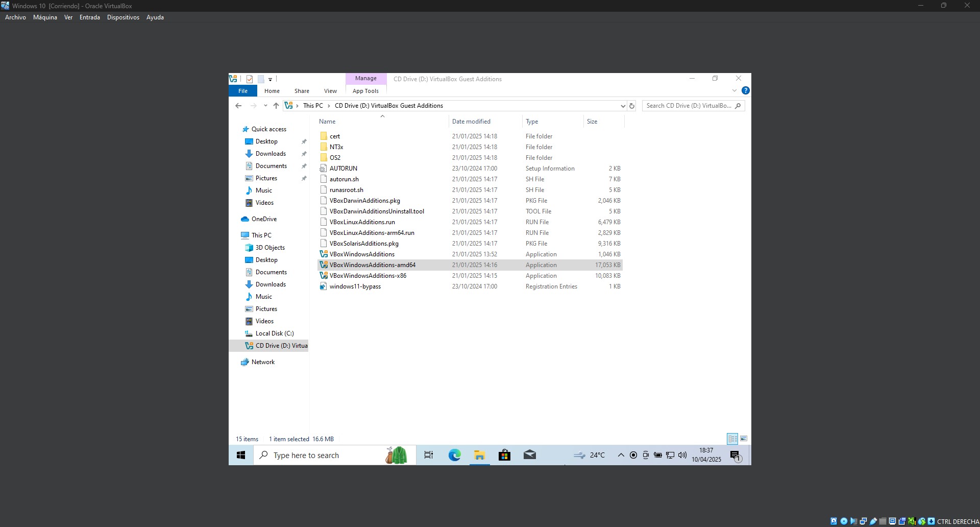Viewport: 980px width, 527px height.
Task: Click VirtualBox network adapters indicator
Action: pos(863,521)
